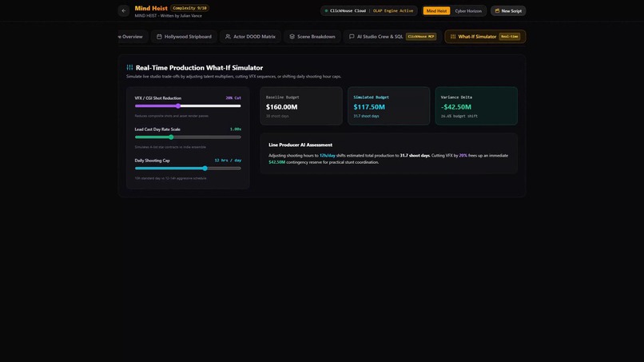Go to the Scene Breakdown tab
The image size is (644, 362).
(312, 37)
